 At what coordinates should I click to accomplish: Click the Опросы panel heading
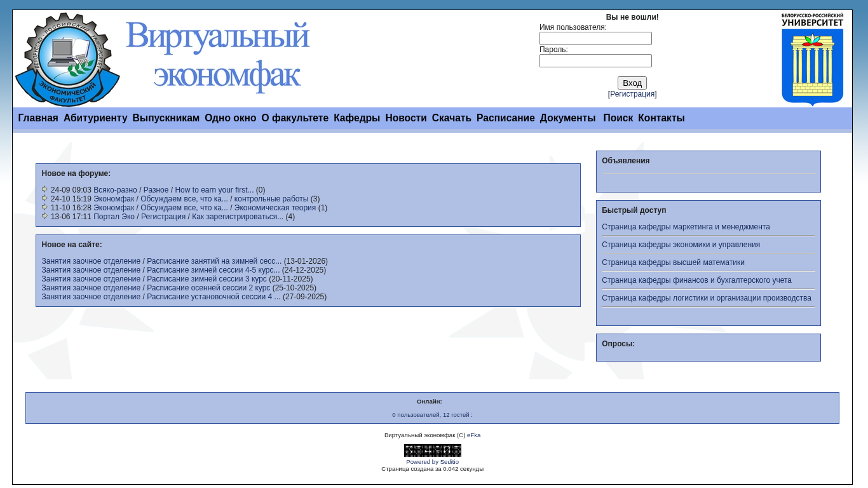[618, 344]
